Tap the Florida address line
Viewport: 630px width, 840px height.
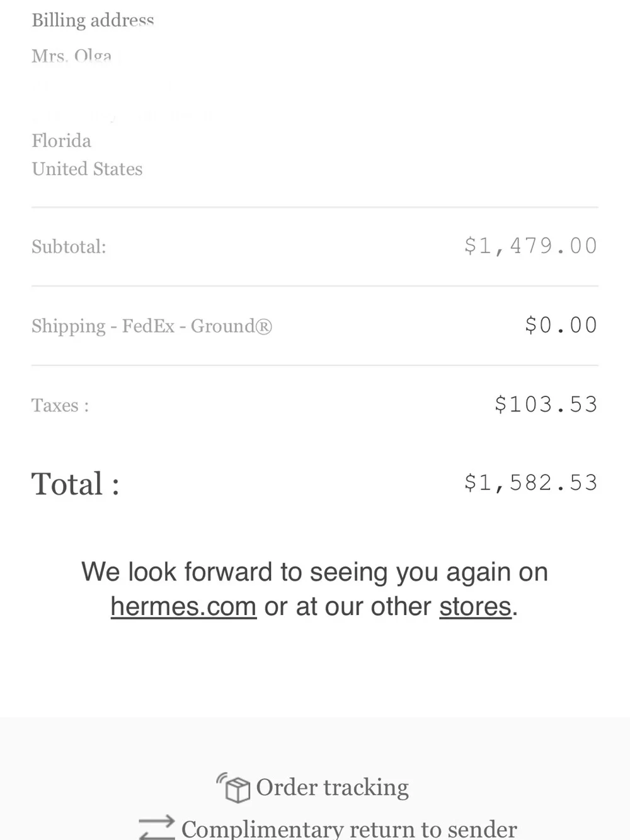pos(62,141)
